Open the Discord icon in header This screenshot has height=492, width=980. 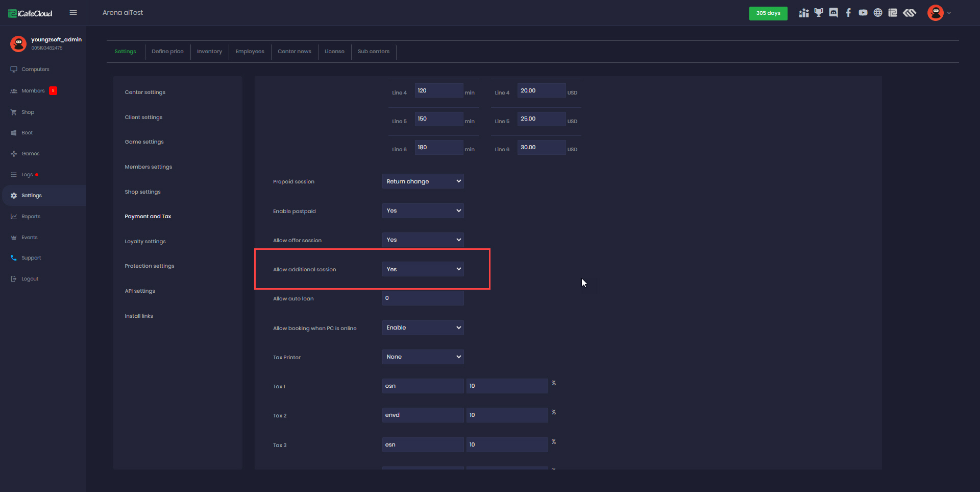click(x=834, y=13)
